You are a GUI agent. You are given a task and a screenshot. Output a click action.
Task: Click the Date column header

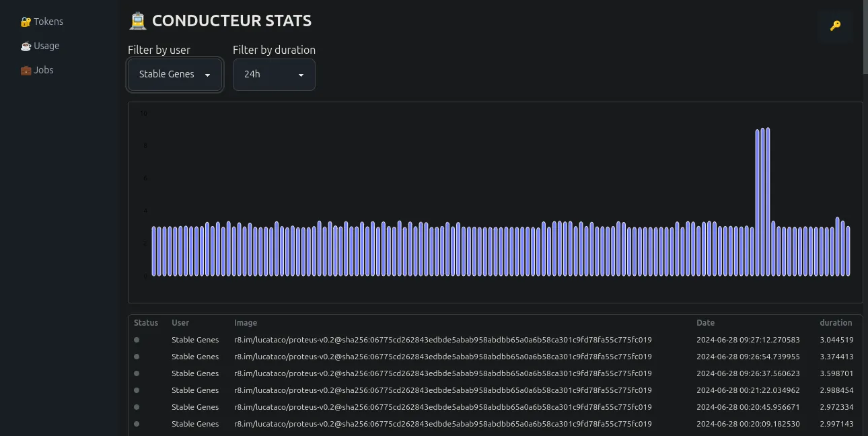click(705, 323)
